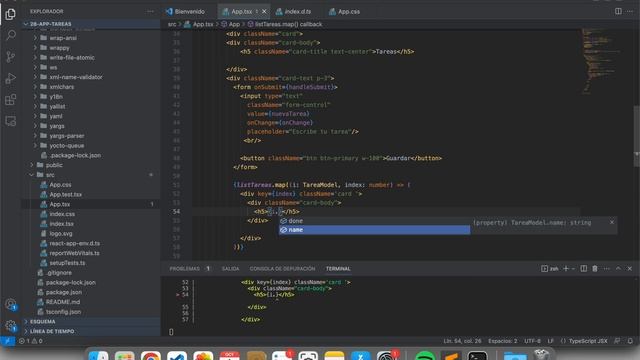Add a new terminal with plus icon
The image size is (640, 360).
pos(566,269)
